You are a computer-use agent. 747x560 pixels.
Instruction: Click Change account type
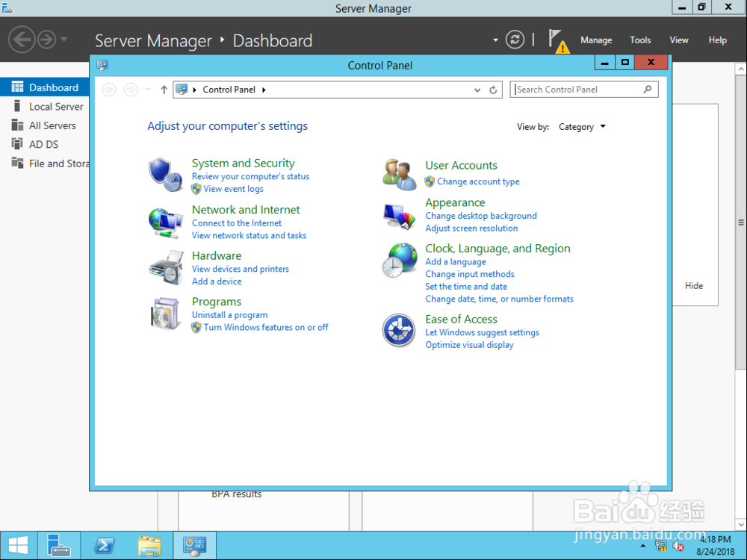click(x=478, y=181)
